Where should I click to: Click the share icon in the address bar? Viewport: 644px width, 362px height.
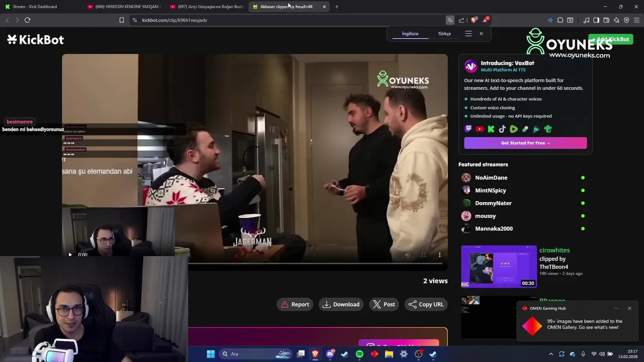tap(461, 20)
